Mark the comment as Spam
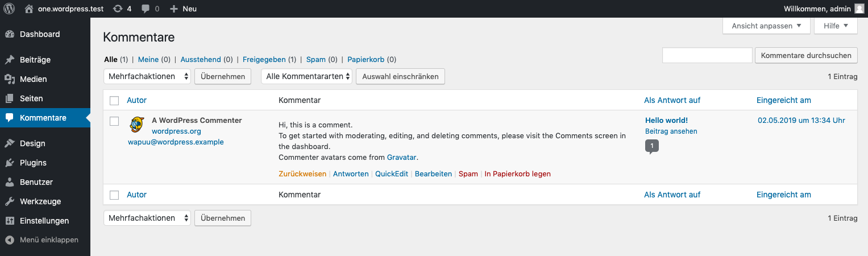This screenshot has width=868, height=256. pyautogui.click(x=468, y=174)
